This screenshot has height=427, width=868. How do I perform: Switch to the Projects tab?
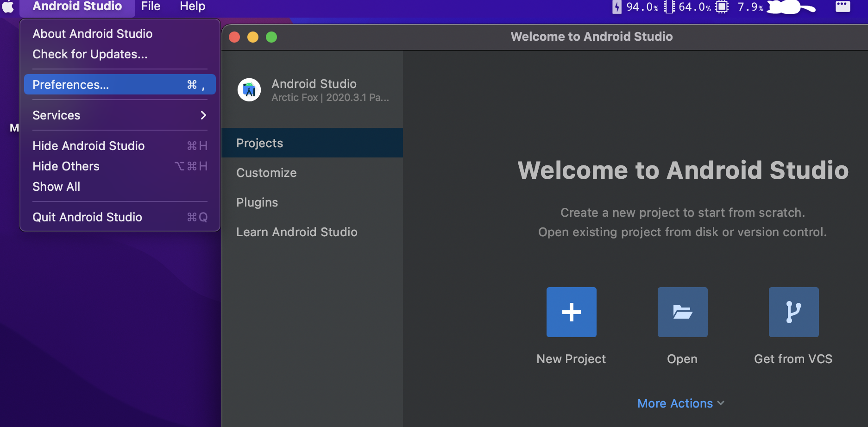tap(312, 143)
